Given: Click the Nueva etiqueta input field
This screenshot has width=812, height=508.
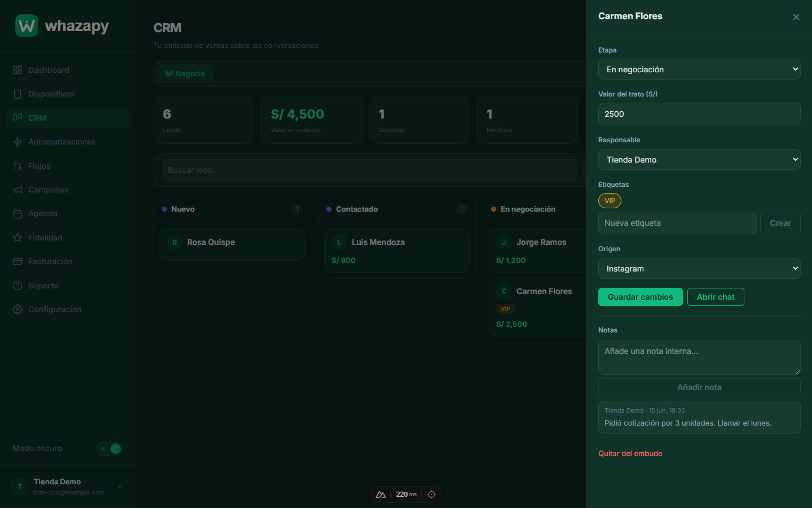Looking at the screenshot, I should [677, 223].
